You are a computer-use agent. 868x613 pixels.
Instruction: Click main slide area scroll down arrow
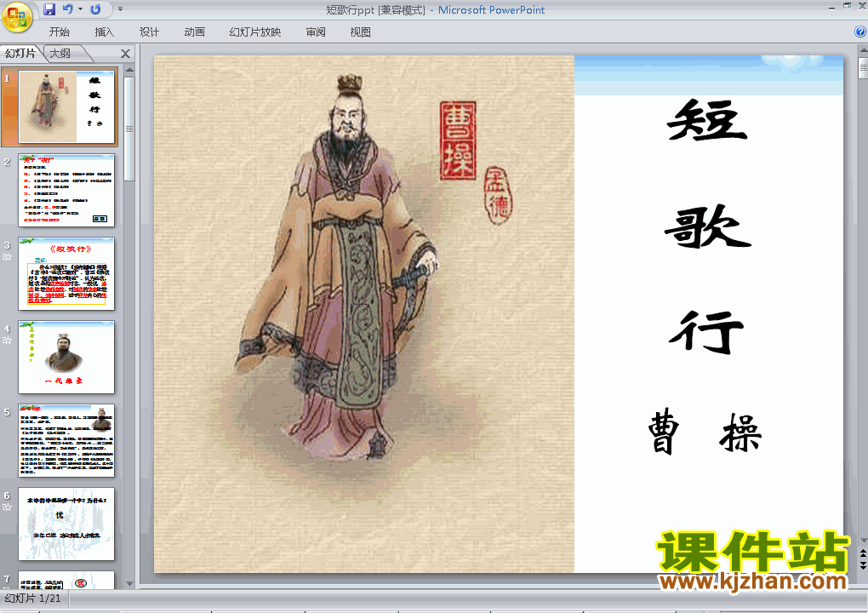[863, 541]
